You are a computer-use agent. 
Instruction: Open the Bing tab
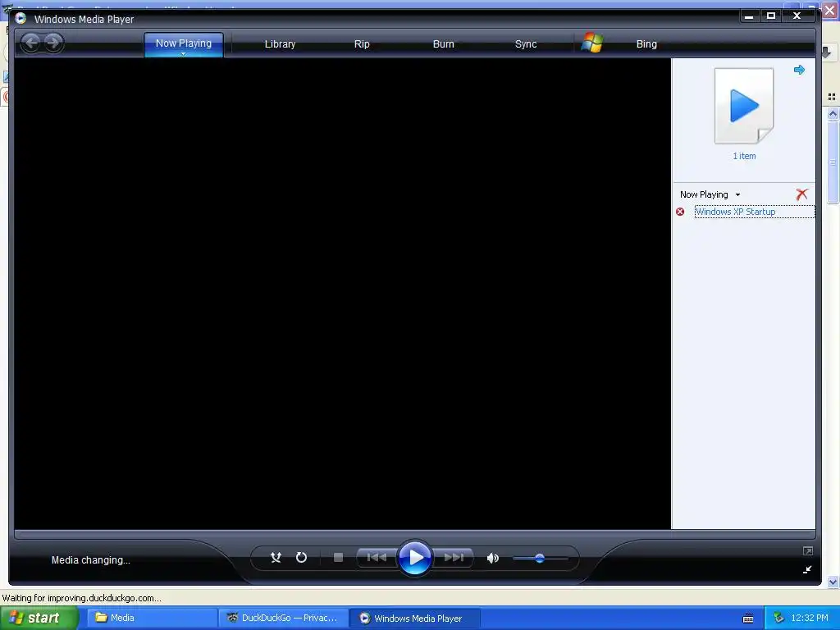(x=646, y=44)
